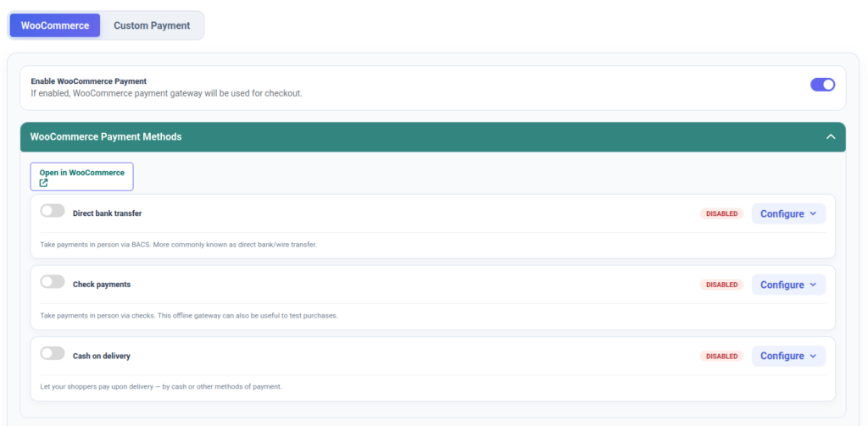This screenshot has height=426, width=868.
Task: Click the DISABLED badge for Direct bank transfer
Action: pos(722,213)
